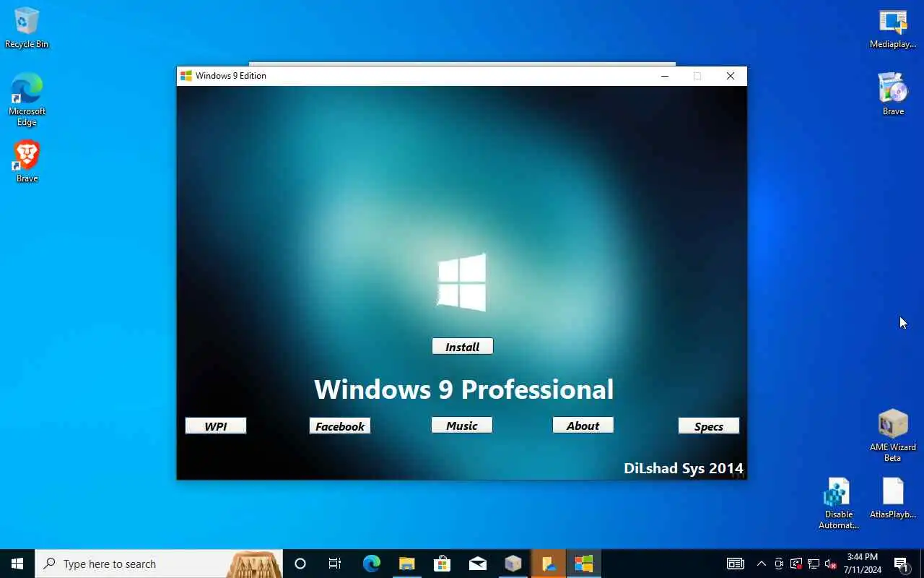
Task: Click the Facebook button
Action: 339,426
